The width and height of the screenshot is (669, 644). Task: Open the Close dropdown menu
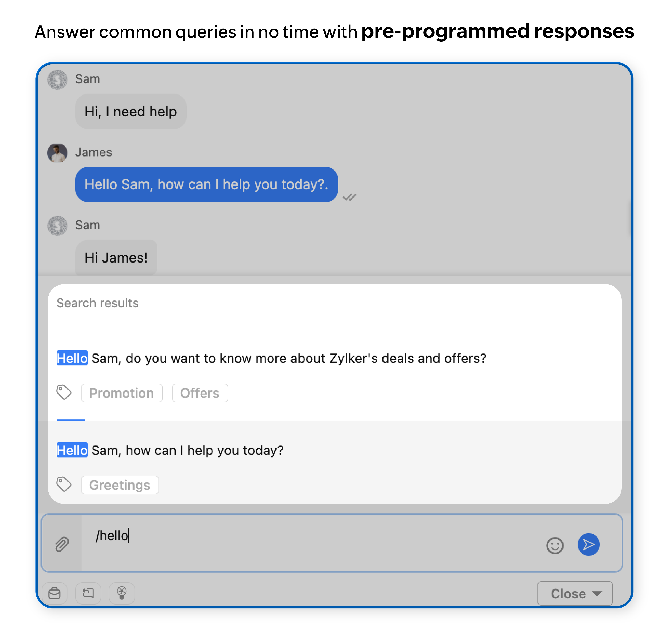click(575, 593)
